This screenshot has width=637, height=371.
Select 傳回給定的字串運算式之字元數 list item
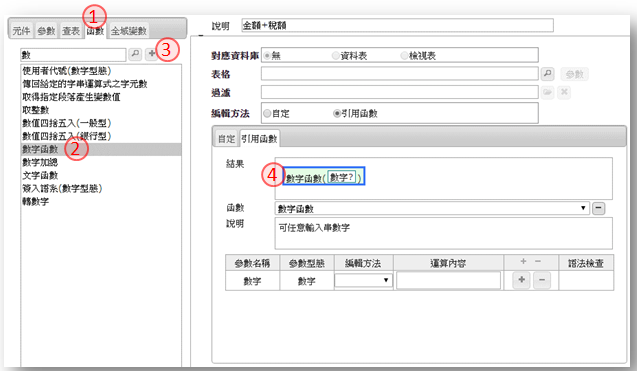101,84
